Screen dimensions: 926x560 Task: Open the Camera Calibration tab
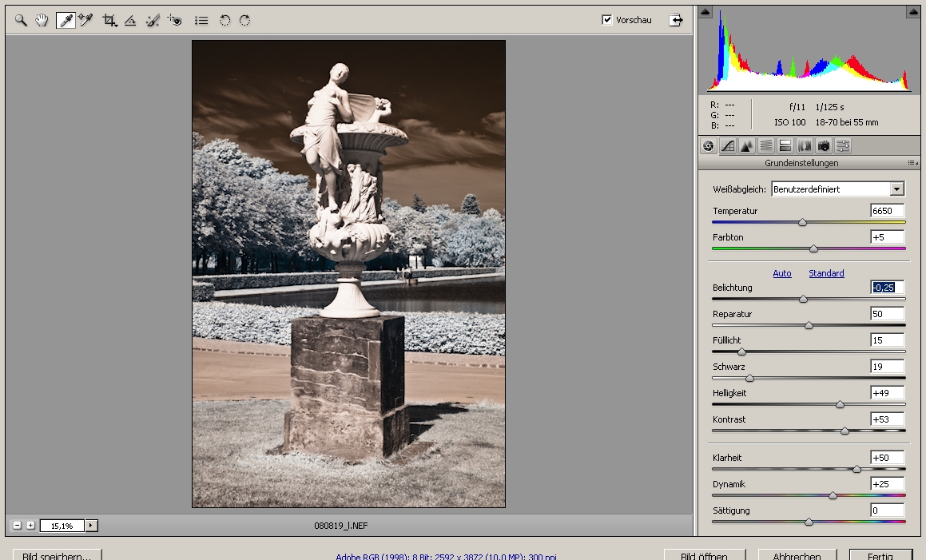[824, 145]
